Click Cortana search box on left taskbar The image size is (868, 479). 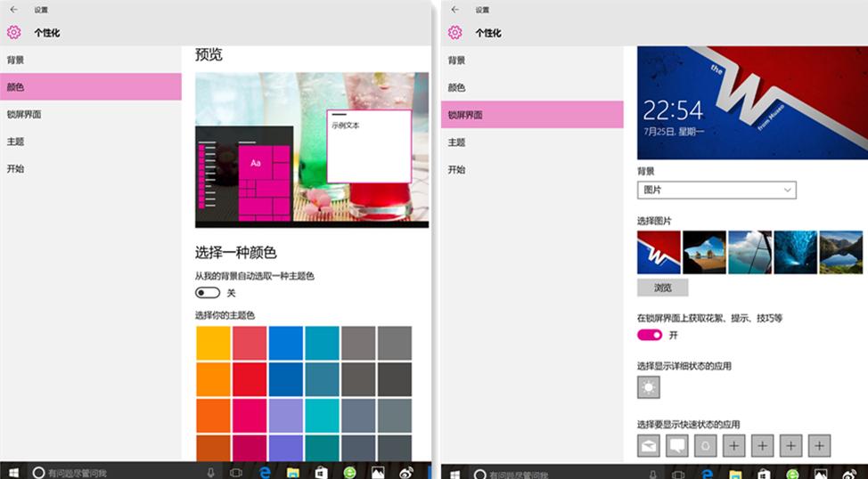coord(125,473)
